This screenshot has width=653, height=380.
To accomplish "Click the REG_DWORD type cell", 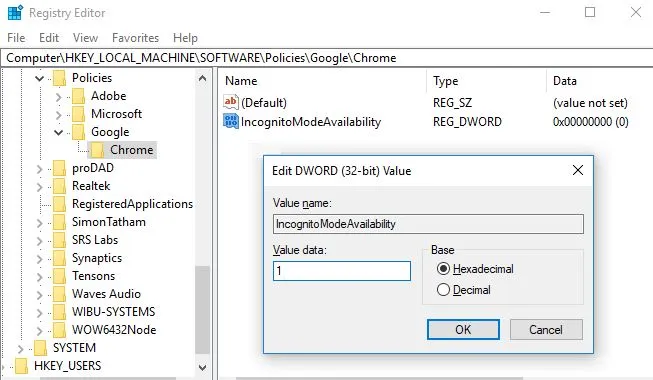I will [467, 122].
